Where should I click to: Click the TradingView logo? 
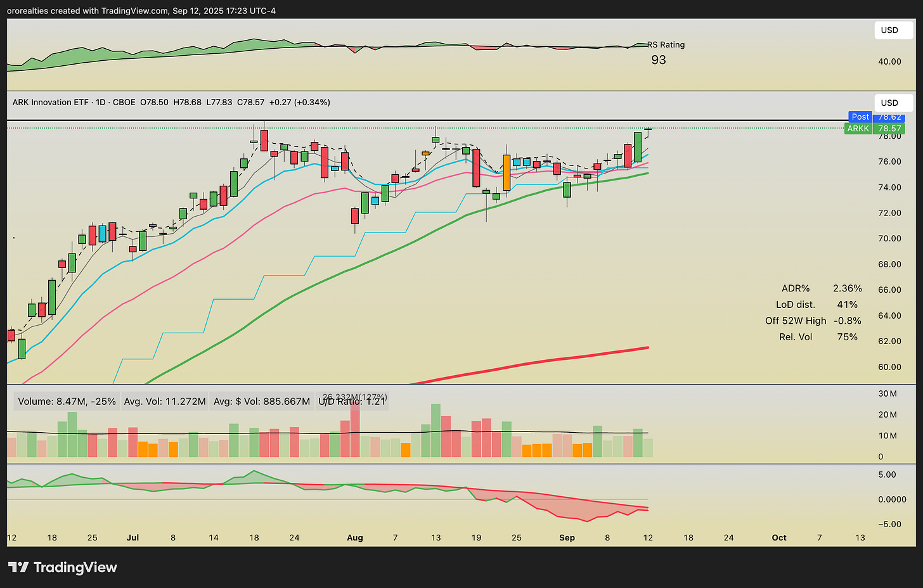pyautogui.click(x=62, y=567)
